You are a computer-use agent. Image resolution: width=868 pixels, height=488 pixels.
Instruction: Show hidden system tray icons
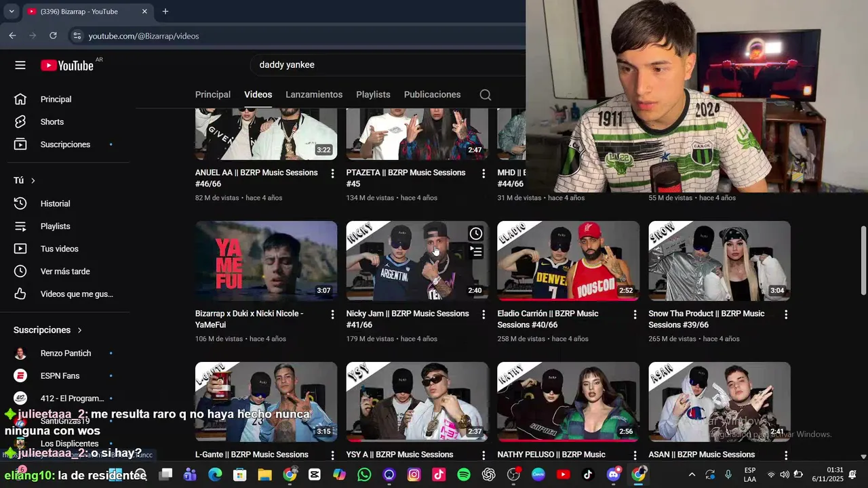692,474
